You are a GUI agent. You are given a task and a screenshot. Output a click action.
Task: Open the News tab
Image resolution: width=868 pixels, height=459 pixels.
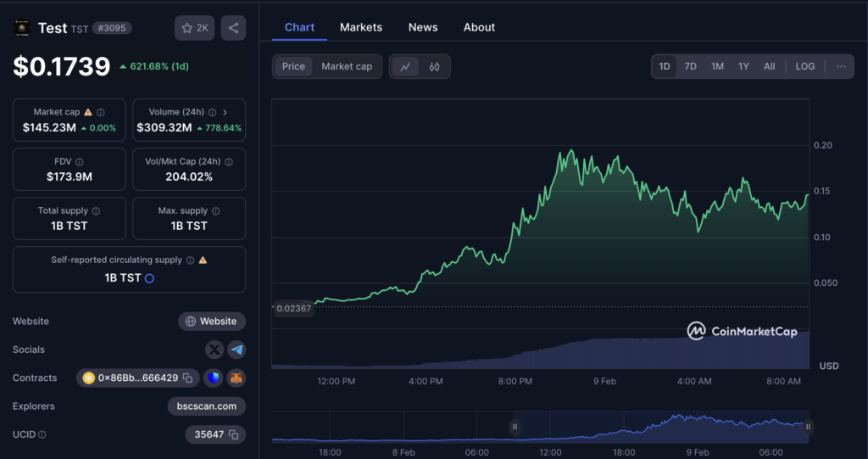pyautogui.click(x=423, y=27)
